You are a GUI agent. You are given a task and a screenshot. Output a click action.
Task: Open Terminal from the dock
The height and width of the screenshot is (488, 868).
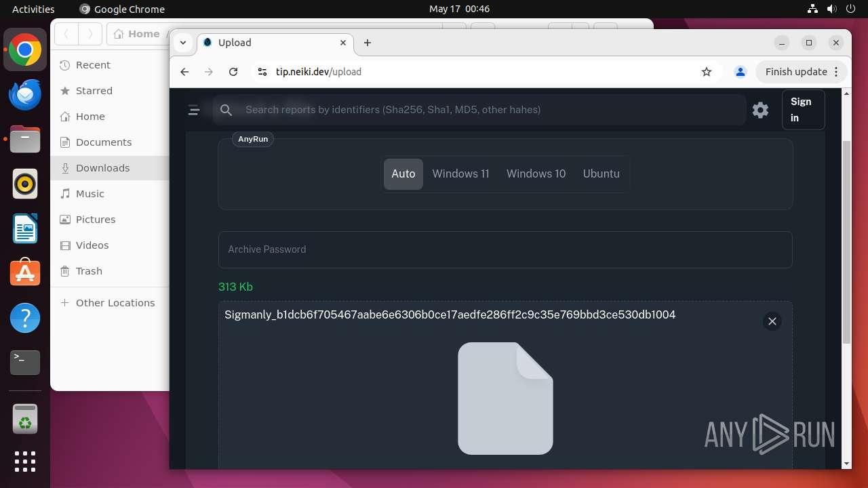[25, 363]
